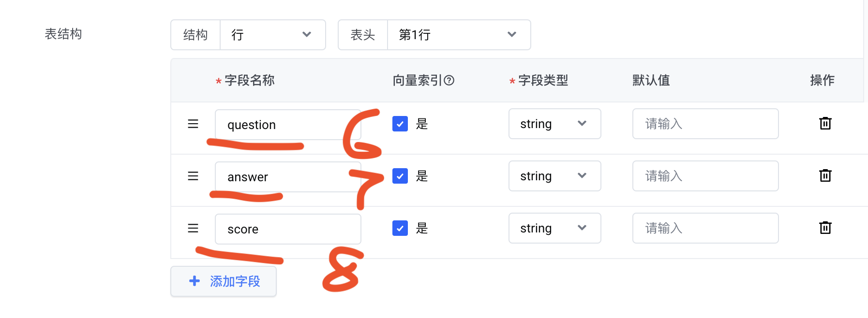The height and width of the screenshot is (318, 868).
Task: Click the question field name input
Action: click(287, 125)
